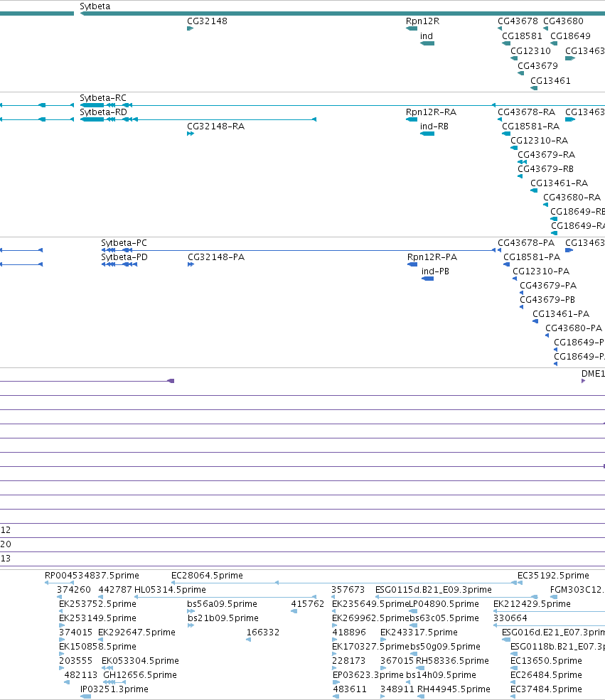Viewport: 605px width, 700px height.
Task: Select the ind gene label
Action: [x=427, y=36]
